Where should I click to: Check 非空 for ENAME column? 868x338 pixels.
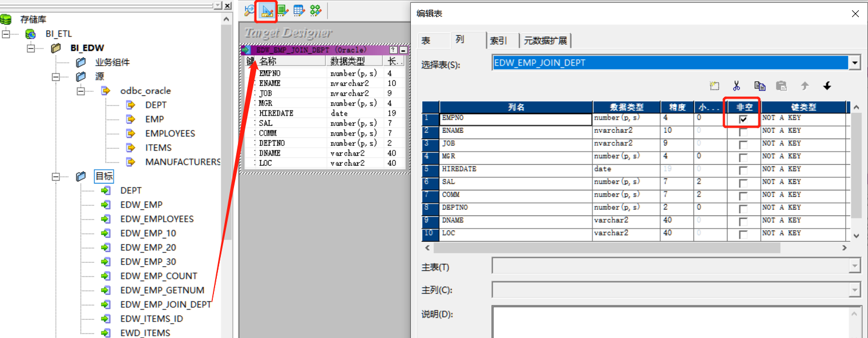(x=743, y=132)
